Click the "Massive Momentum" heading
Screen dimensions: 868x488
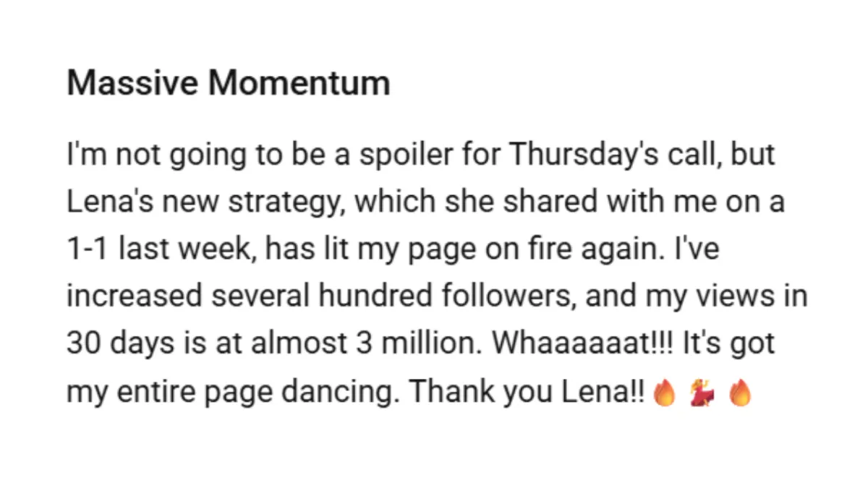(229, 84)
